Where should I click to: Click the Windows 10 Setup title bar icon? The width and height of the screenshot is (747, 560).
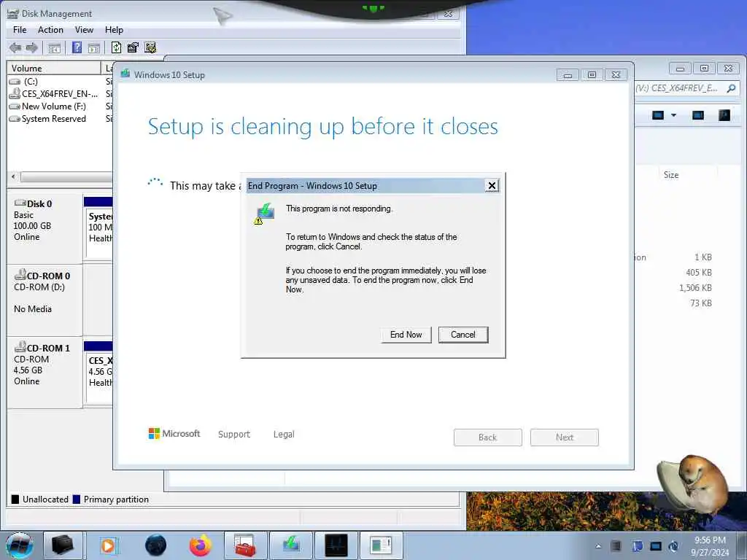pyautogui.click(x=125, y=74)
